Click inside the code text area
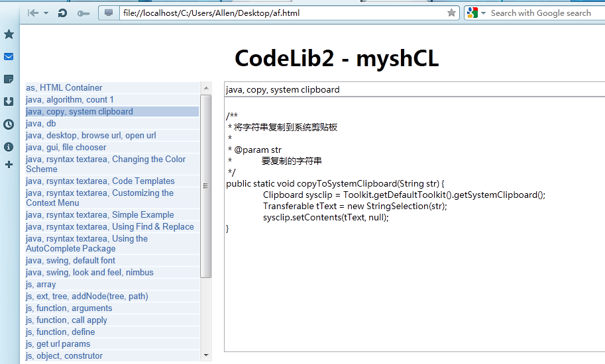This screenshot has width=605, height=364. [414, 224]
